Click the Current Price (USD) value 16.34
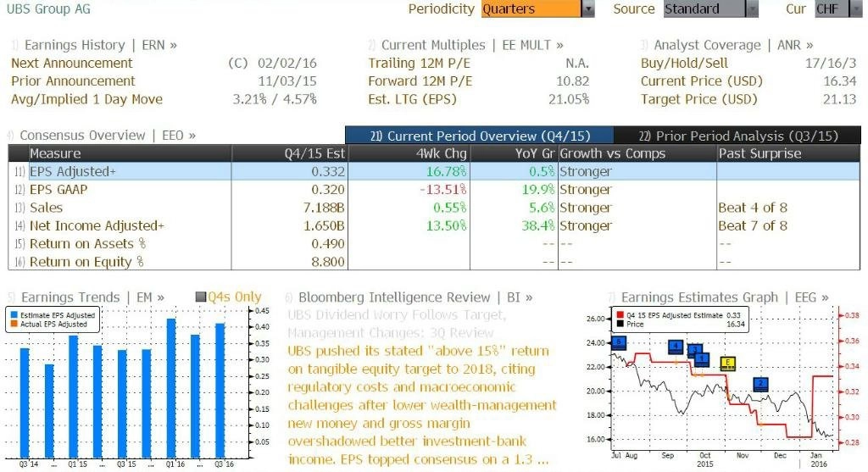This screenshot has width=868, height=472. point(840,81)
